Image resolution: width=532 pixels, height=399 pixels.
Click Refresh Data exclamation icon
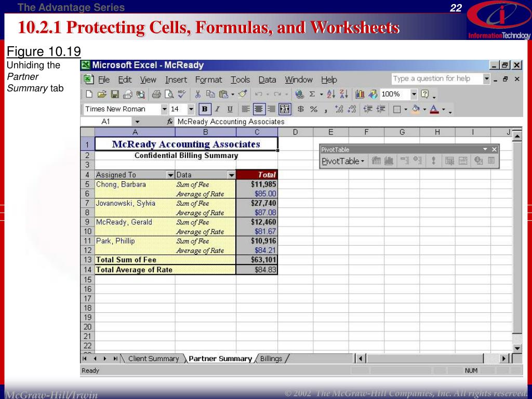click(433, 161)
